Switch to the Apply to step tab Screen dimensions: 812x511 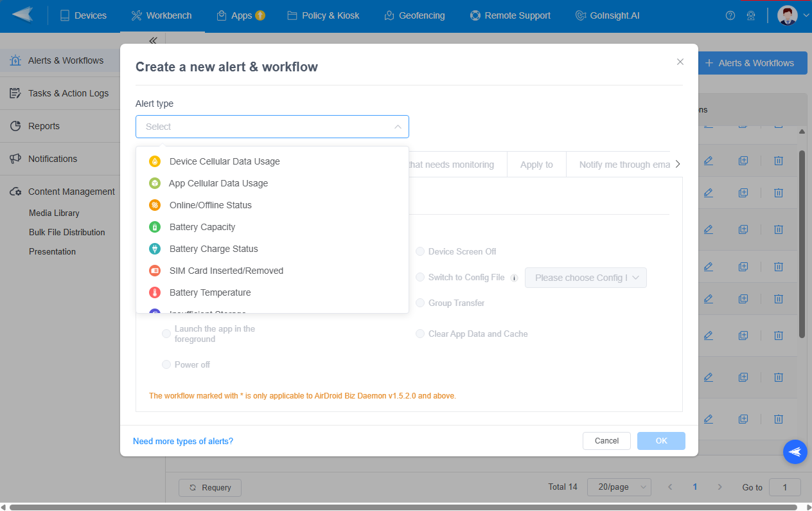pyautogui.click(x=536, y=165)
